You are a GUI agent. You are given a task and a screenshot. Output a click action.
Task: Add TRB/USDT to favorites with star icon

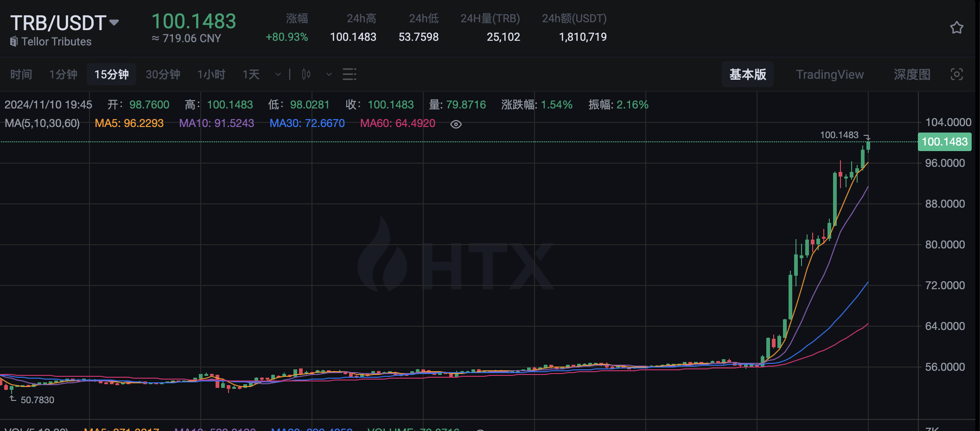pyautogui.click(x=956, y=28)
